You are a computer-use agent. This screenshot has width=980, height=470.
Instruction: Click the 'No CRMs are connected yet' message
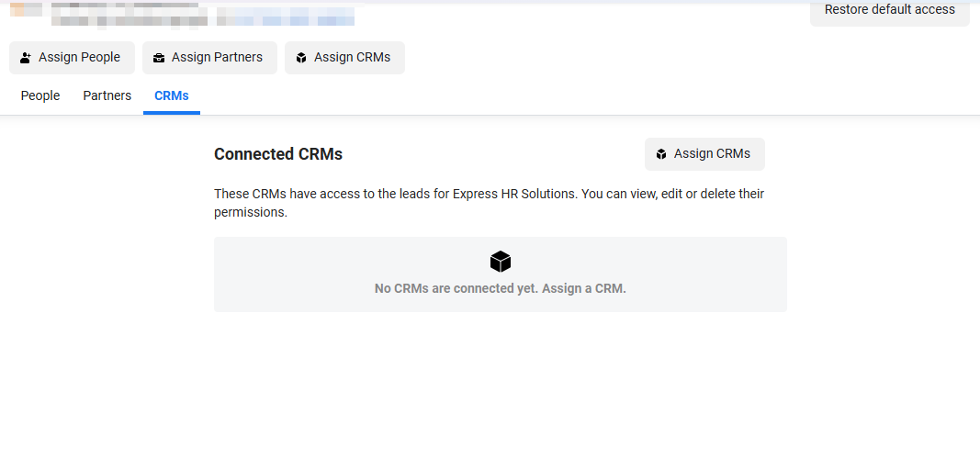coord(500,289)
